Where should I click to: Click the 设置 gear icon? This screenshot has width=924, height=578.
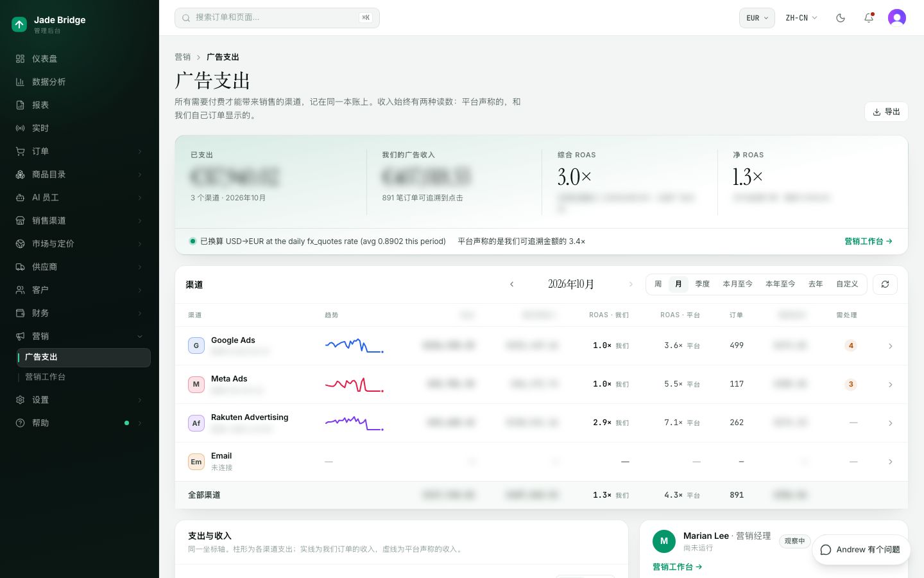20,399
